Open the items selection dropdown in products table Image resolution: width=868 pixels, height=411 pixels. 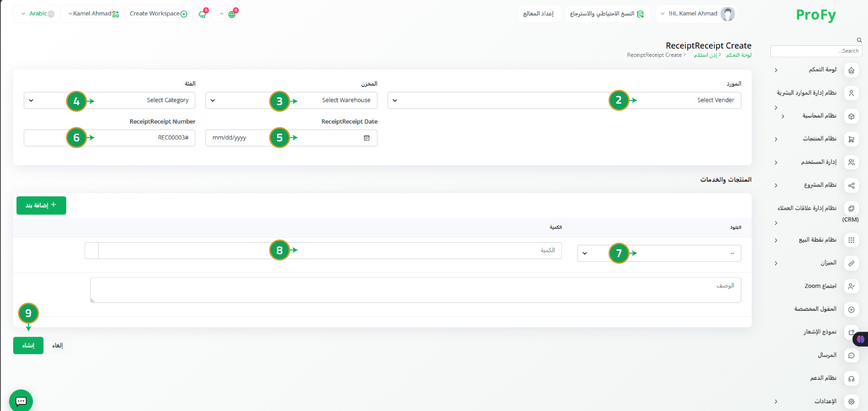(659, 253)
